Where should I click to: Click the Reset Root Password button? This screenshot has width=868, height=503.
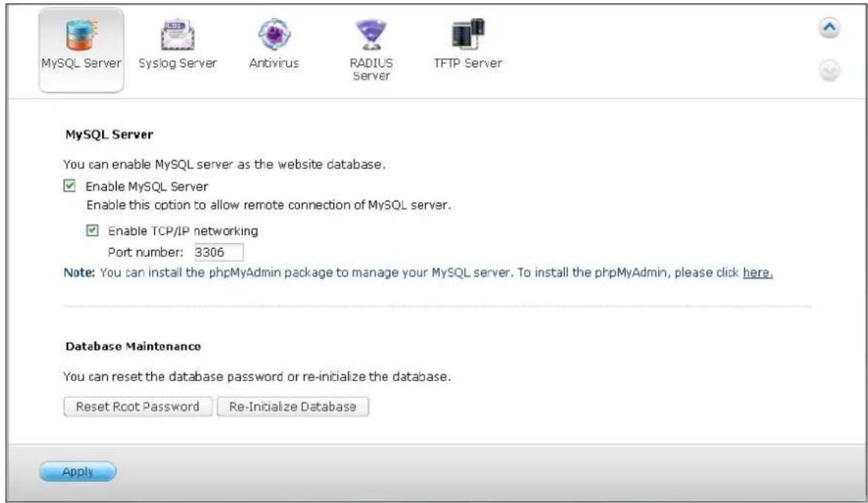(138, 406)
